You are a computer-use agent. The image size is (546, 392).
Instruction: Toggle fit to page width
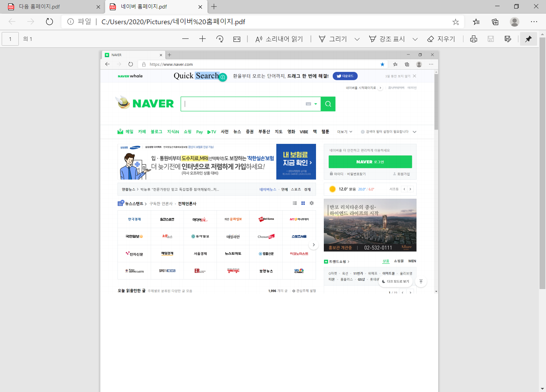click(x=237, y=39)
